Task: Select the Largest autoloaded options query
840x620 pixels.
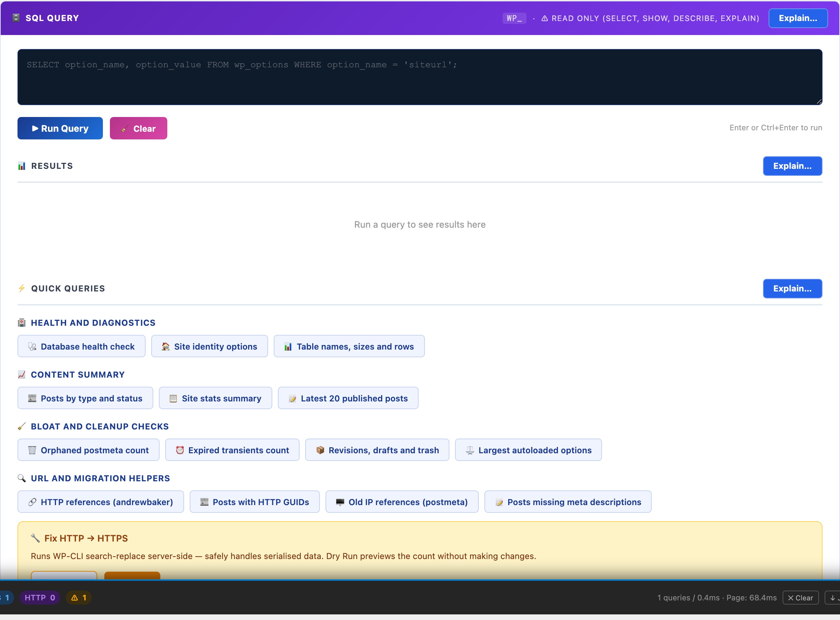Action: coord(528,450)
